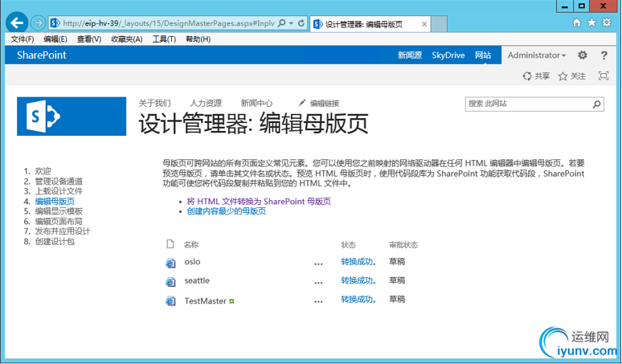This screenshot has height=364, width=622.
Task: Select 编辑显示模板 in the left navigation
Action: (58, 211)
